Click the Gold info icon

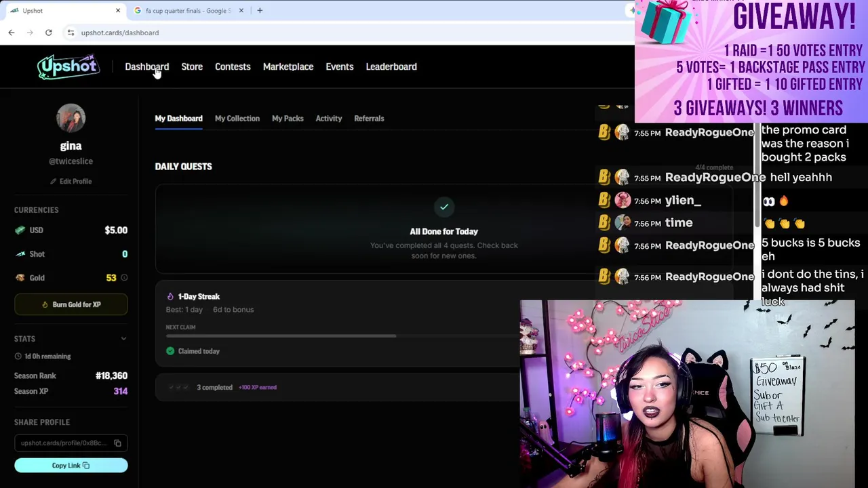124,278
